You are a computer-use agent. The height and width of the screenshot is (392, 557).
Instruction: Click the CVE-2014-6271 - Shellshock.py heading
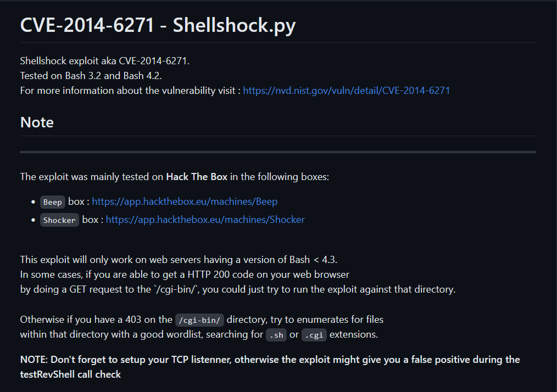(158, 25)
